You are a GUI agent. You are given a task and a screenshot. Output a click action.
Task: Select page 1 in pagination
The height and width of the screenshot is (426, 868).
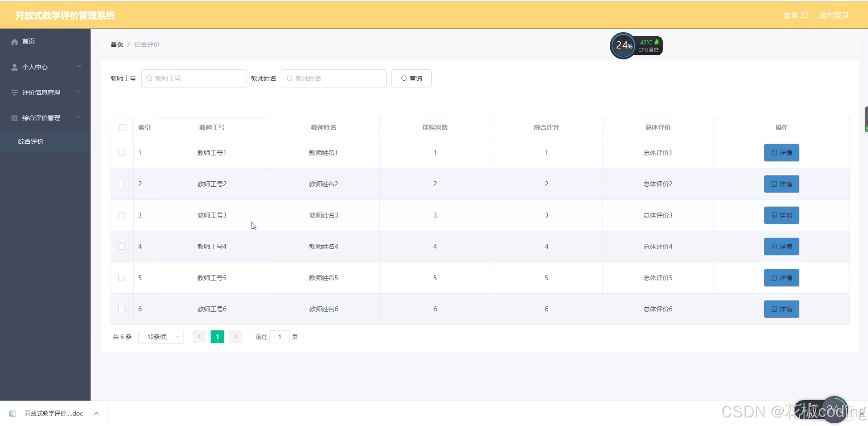pyautogui.click(x=217, y=337)
